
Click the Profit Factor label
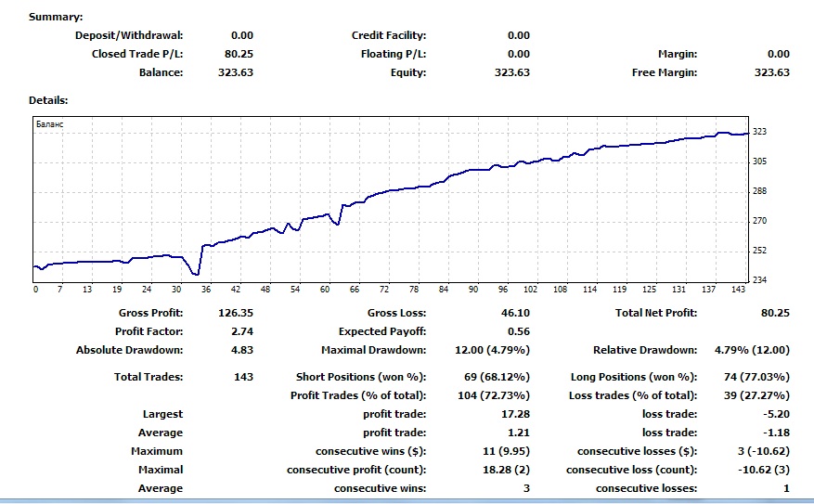point(149,331)
